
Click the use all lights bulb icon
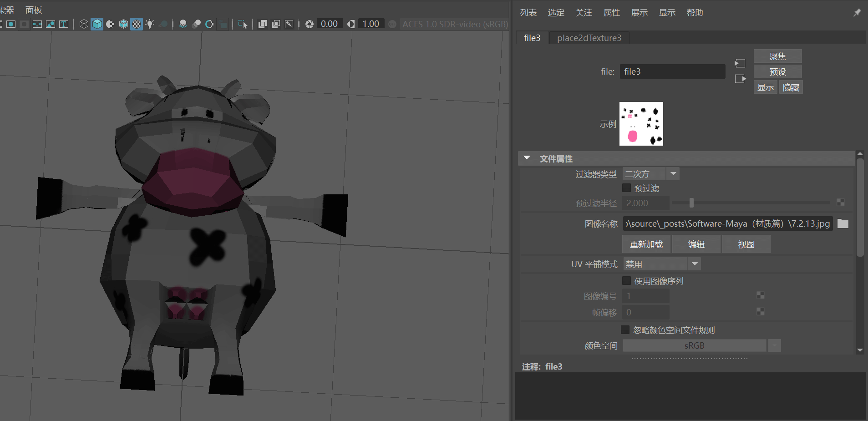click(x=150, y=24)
